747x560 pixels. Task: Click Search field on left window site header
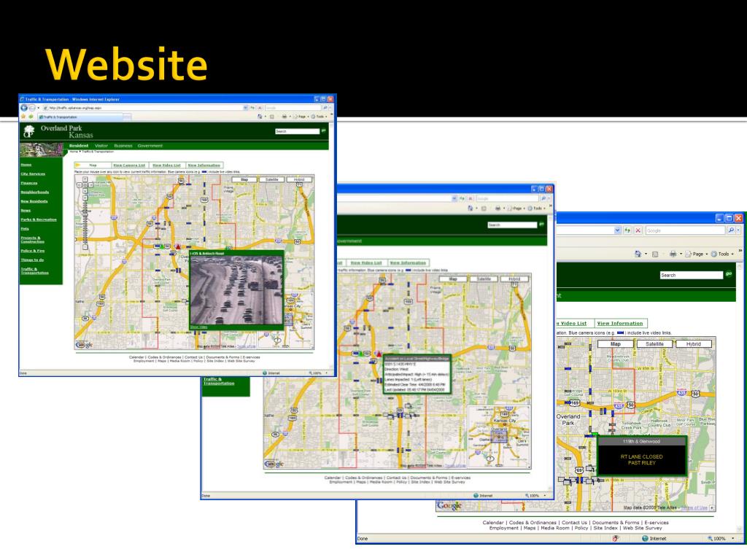coord(298,131)
